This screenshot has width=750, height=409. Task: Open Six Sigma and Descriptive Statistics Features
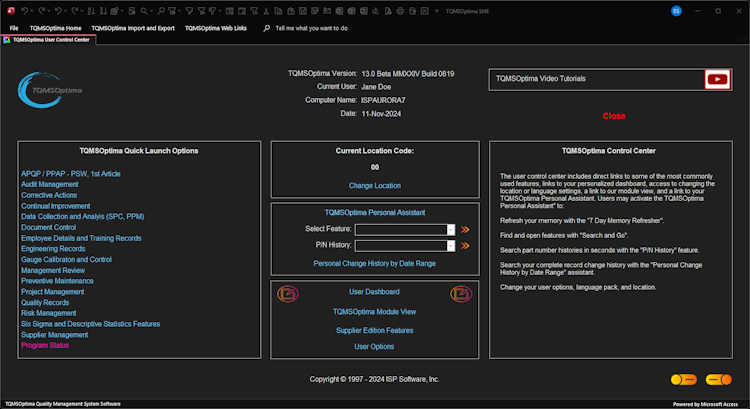(90, 324)
